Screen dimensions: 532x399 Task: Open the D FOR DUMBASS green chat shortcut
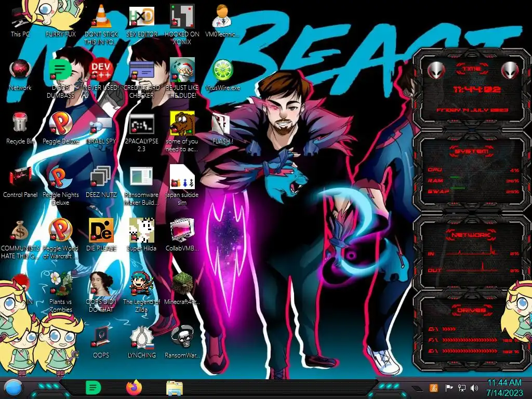(61, 79)
